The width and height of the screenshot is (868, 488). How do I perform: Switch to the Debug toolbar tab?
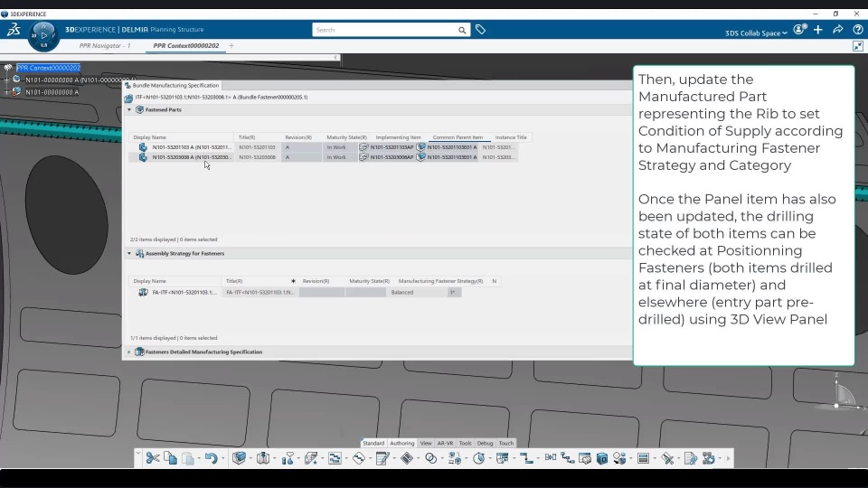pyautogui.click(x=485, y=443)
